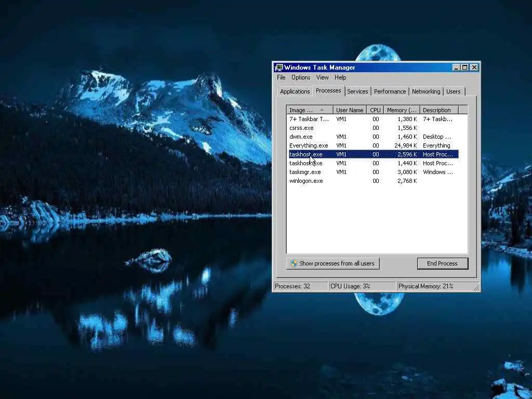Open the Options menu
This screenshot has width=532, height=399.
tap(301, 77)
